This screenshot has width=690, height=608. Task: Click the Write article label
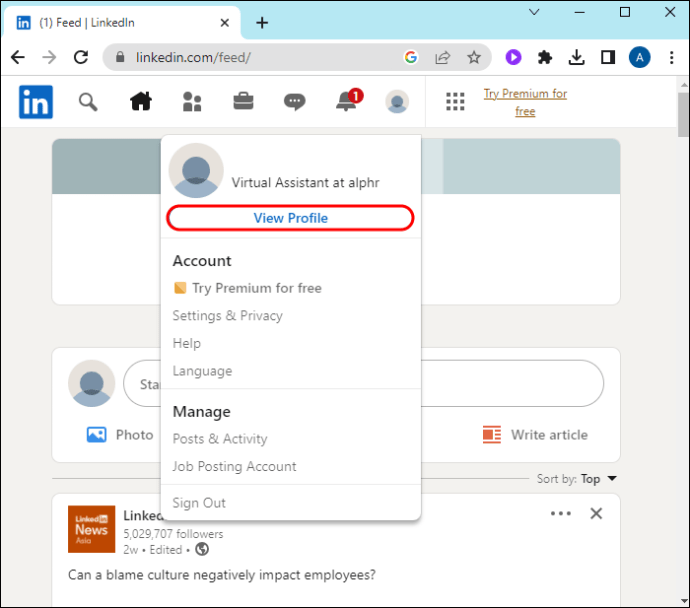[549, 435]
